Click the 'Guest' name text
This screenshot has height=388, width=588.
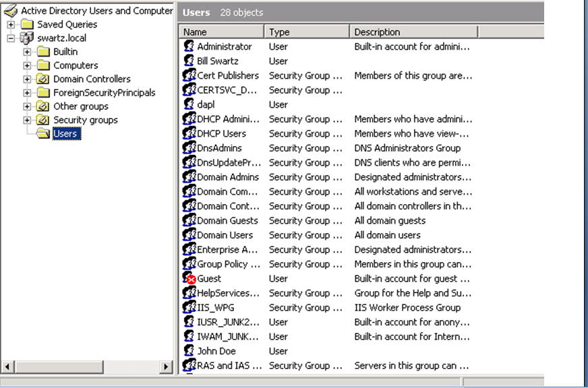(209, 279)
